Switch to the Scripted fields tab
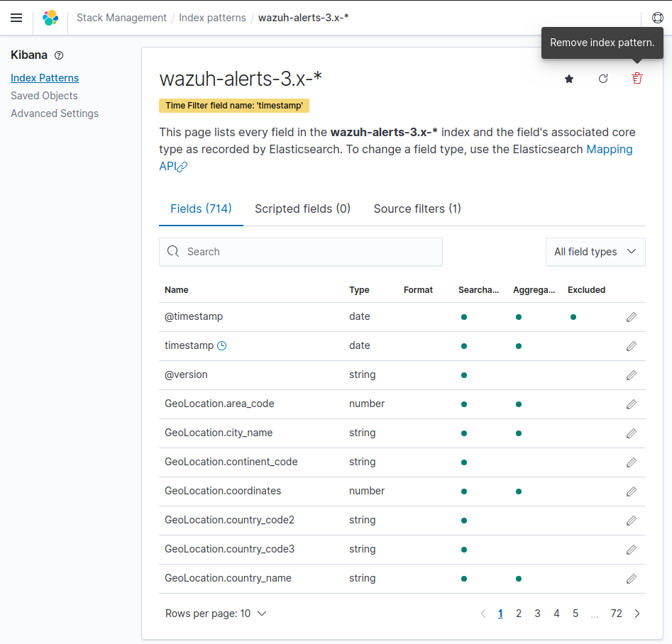The image size is (672, 644). pos(302,209)
